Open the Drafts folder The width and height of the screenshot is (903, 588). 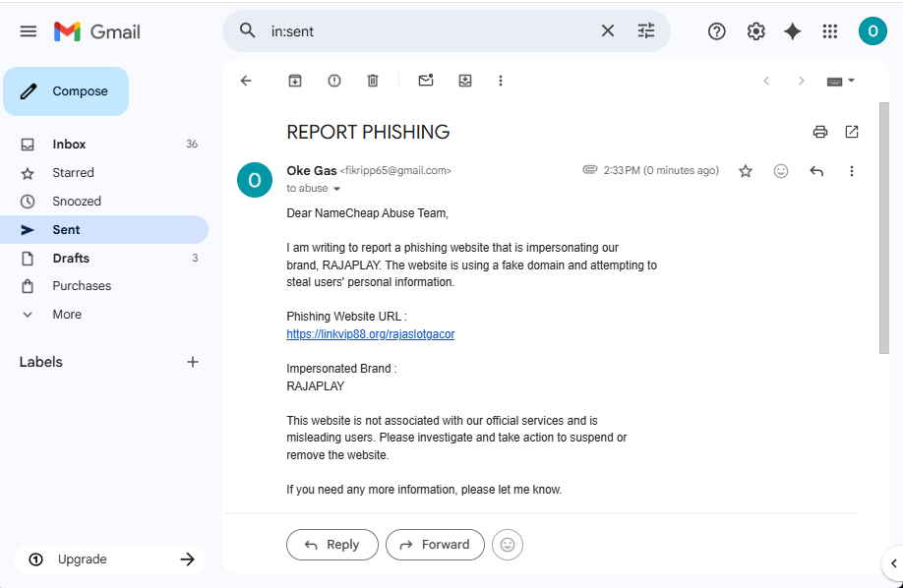tap(104, 258)
